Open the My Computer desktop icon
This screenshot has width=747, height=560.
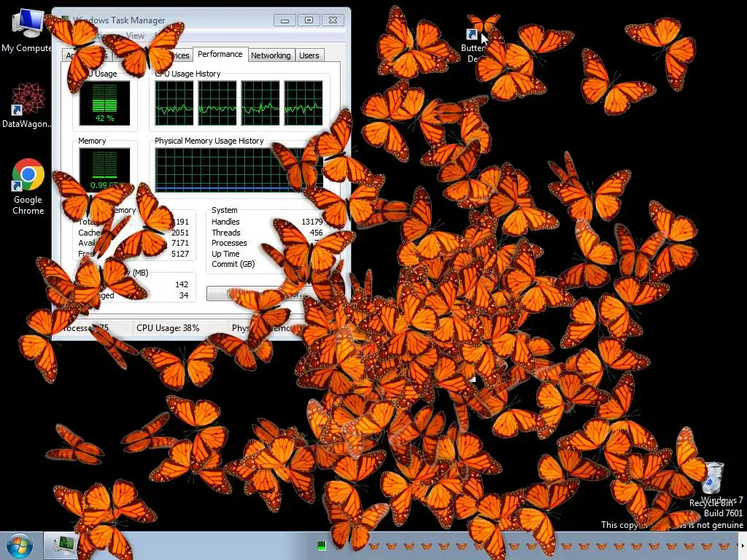point(28,29)
